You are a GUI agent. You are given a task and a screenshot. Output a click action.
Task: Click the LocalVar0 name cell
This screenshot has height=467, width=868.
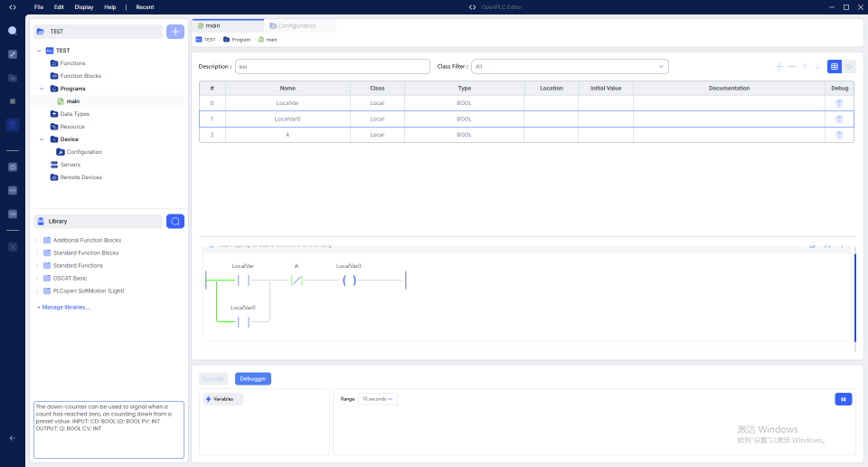click(x=288, y=119)
